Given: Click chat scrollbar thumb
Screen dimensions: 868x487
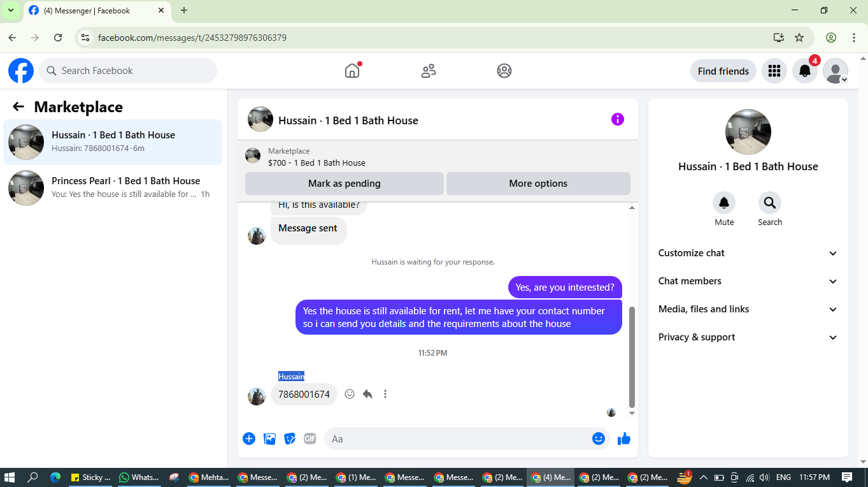Looking at the screenshot, I should [632, 357].
